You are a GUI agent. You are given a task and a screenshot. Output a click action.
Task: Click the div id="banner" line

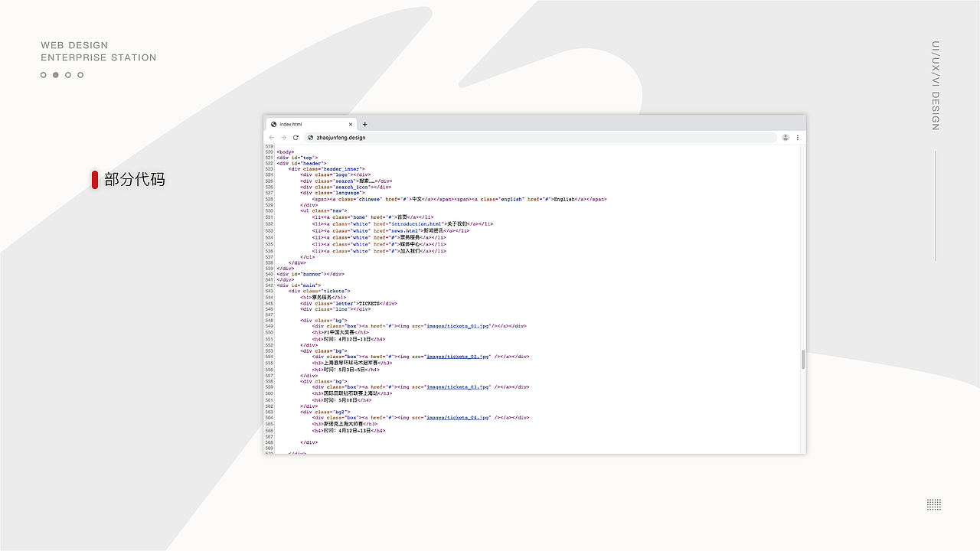click(310, 274)
